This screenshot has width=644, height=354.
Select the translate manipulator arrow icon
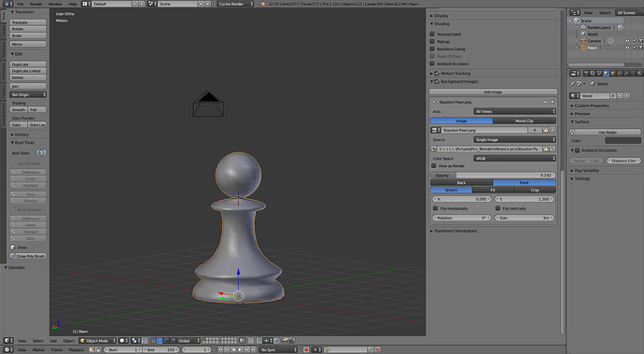point(160,340)
